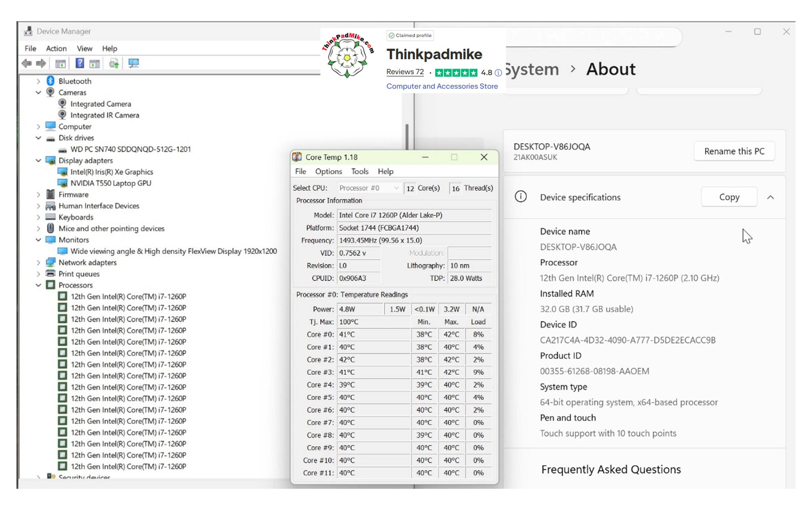812x510 pixels.
Task: Click the Rename this PC button
Action: point(734,151)
